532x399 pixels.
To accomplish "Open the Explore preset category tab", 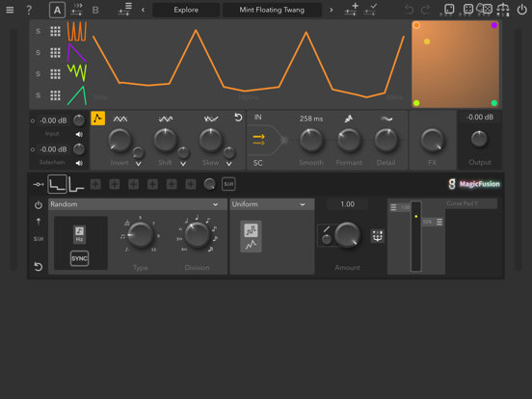I will (x=186, y=10).
